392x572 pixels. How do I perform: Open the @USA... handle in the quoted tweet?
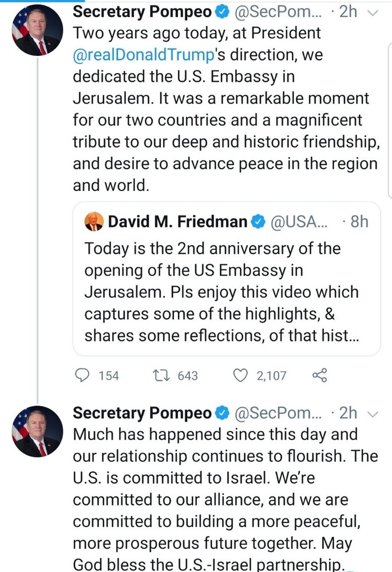coord(299,221)
